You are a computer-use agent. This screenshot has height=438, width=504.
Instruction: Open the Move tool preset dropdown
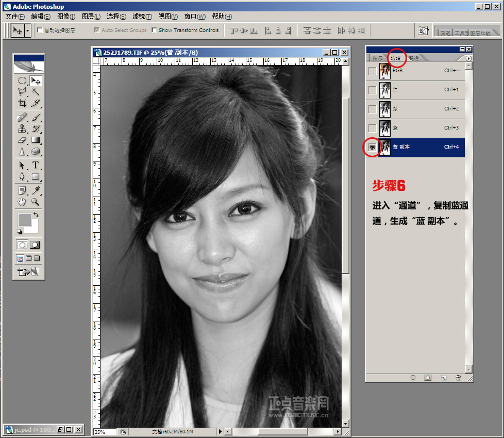28,30
